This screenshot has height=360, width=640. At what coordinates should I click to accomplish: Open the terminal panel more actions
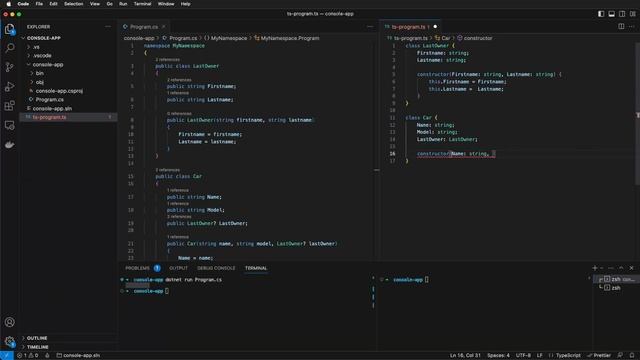point(611,268)
